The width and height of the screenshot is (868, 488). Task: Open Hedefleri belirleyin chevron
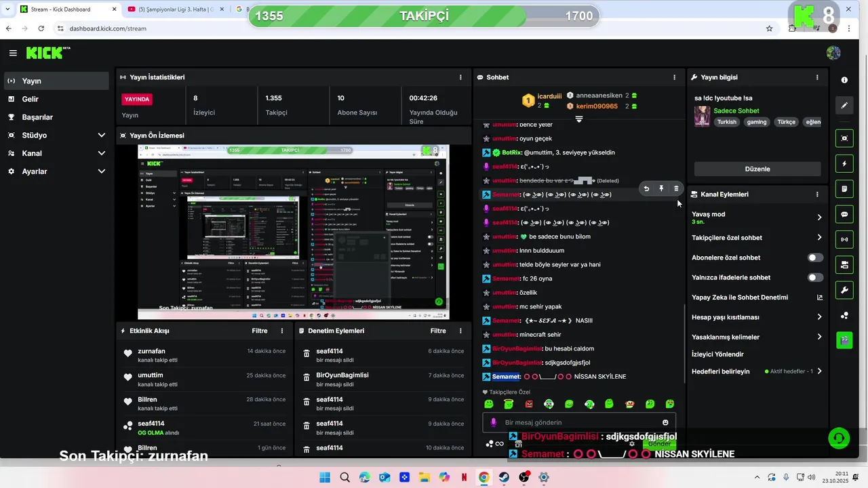(819, 371)
